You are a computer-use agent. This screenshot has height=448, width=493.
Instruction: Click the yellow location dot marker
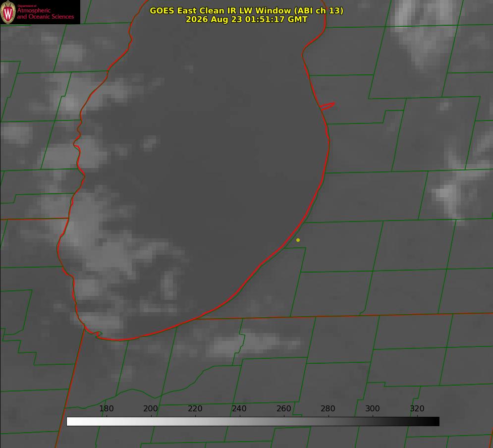pyautogui.click(x=298, y=240)
